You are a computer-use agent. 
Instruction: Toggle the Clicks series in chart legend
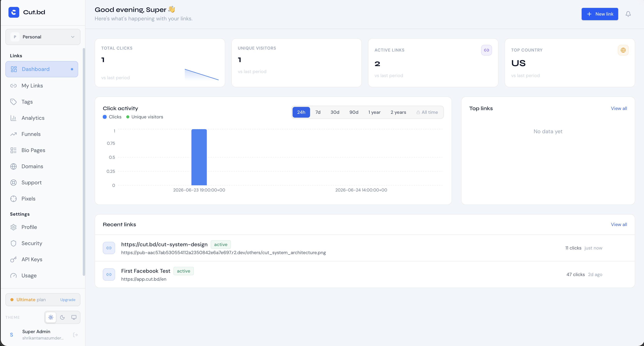[112, 117]
